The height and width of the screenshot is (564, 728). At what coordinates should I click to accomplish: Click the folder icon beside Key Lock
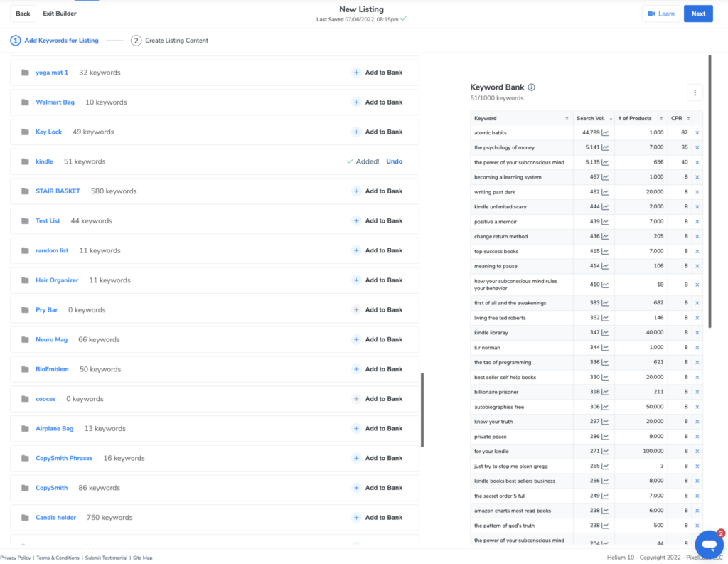(25, 132)
